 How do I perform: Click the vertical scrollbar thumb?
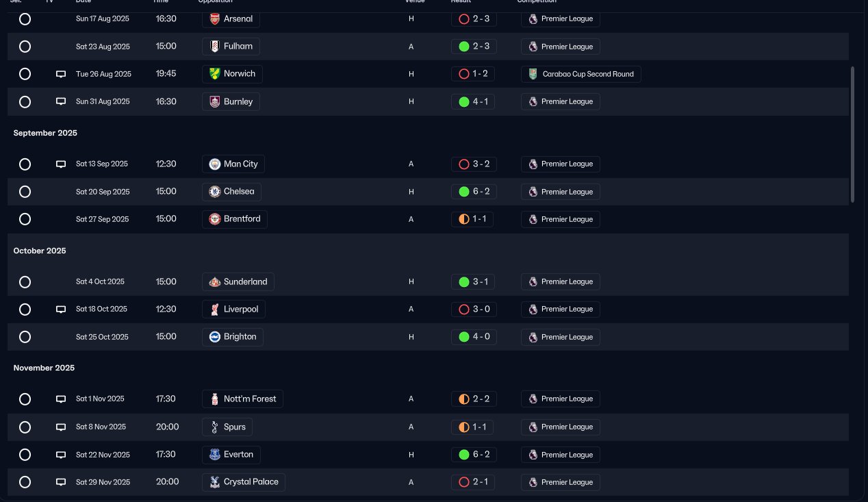pos(852,134)
